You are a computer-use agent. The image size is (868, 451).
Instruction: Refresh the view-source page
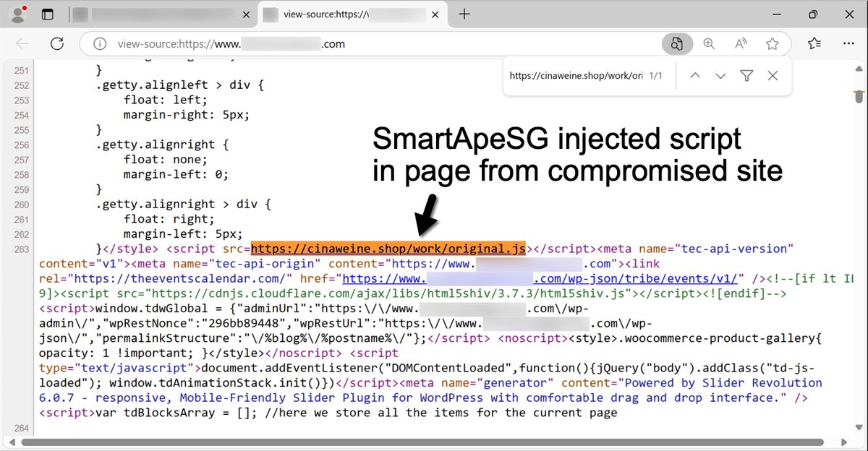coord(57,43)
